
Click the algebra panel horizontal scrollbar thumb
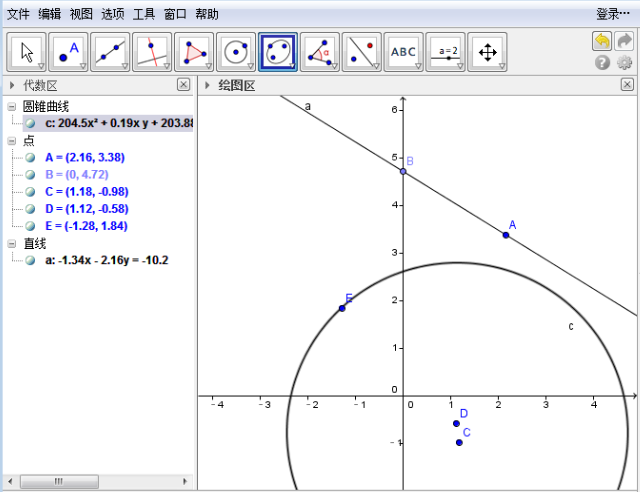click(59, 481)
